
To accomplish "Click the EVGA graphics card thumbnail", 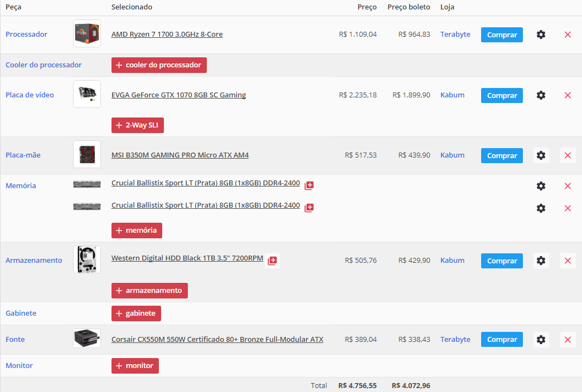I will tap(87, 94).
